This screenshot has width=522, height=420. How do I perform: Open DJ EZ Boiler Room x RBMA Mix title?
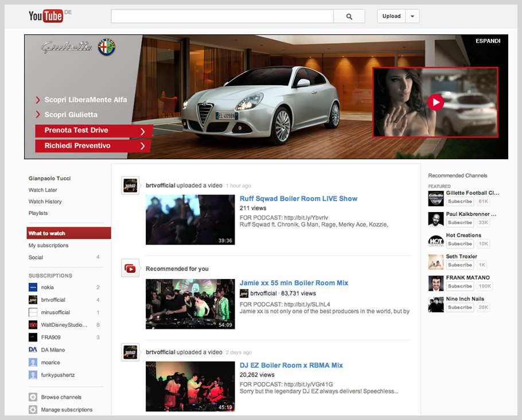[x=291, y=365]
